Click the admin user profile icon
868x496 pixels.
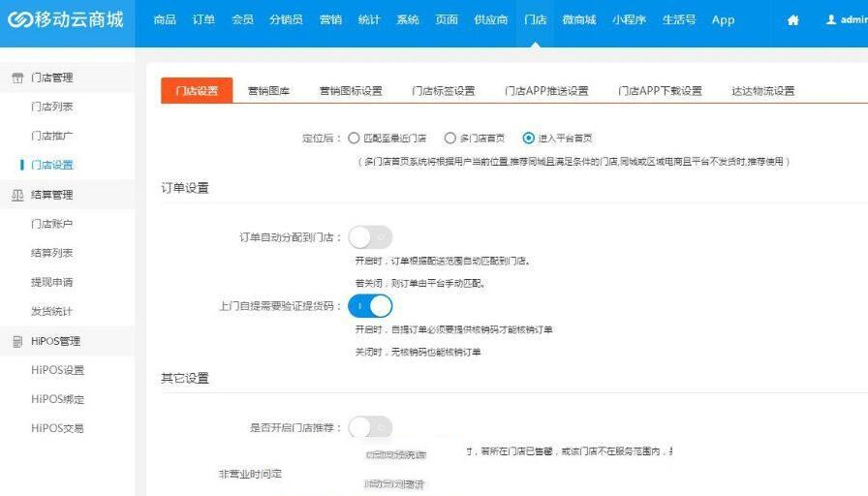830,19
